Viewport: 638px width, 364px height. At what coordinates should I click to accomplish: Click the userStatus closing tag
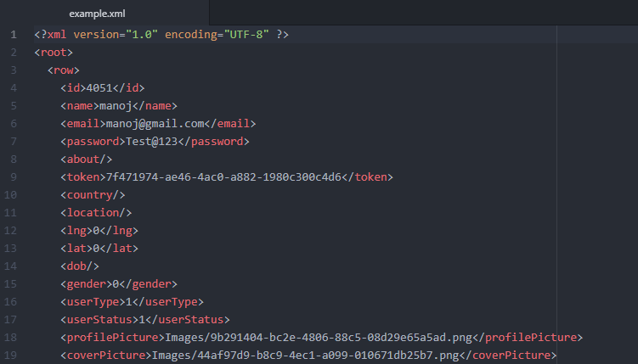click(x=188, y=320)
